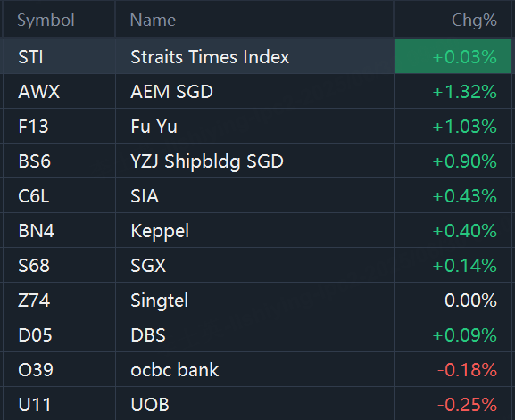
Task: Sort watchlist by Chg% column header
Action: tap(474, 21)
